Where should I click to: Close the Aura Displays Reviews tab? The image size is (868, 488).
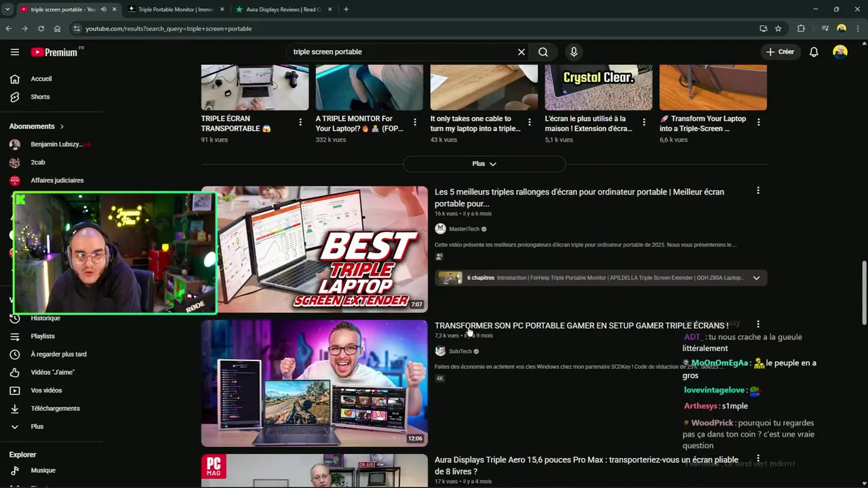[330, 9]
